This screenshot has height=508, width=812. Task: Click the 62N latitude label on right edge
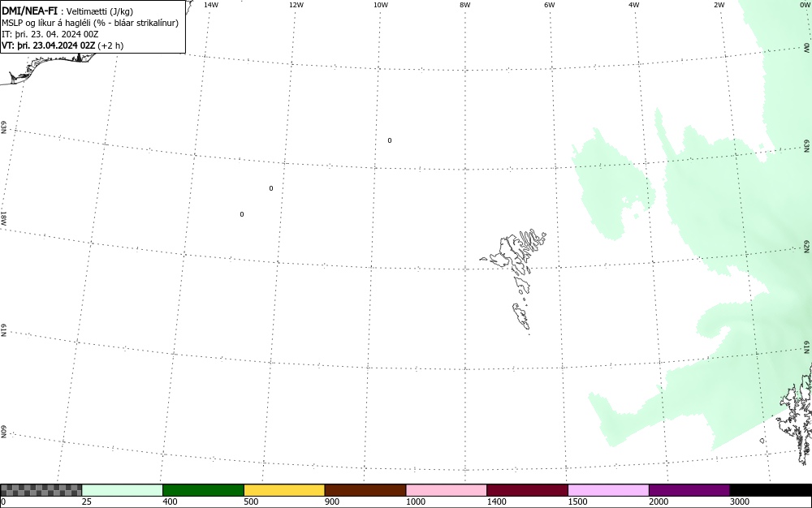coord(807,246)
